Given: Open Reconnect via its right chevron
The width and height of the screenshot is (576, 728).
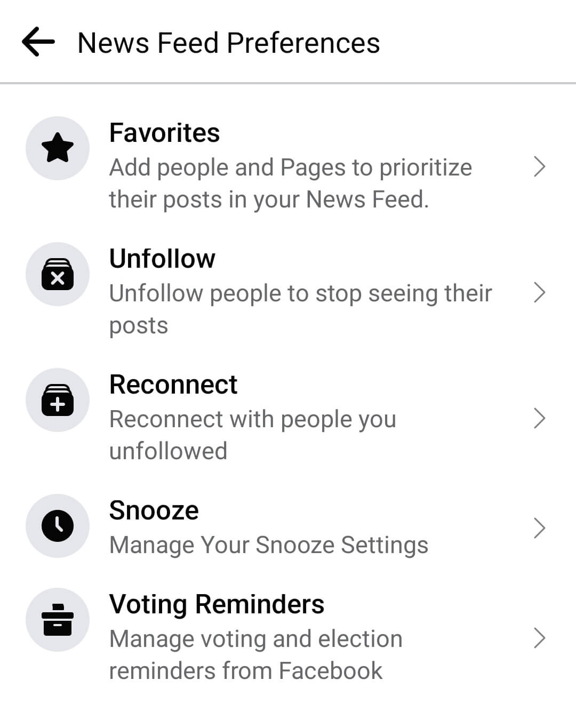Looking at the screenshot, I should tap(540, 419).
